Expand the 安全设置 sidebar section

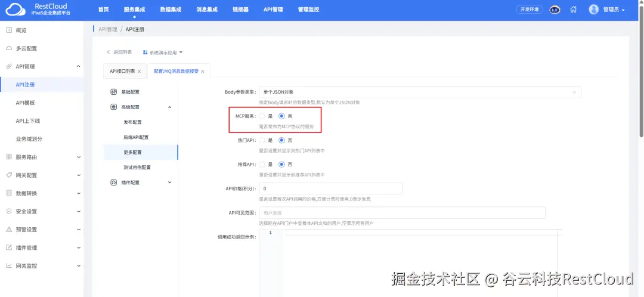click(x=79, y=211)
